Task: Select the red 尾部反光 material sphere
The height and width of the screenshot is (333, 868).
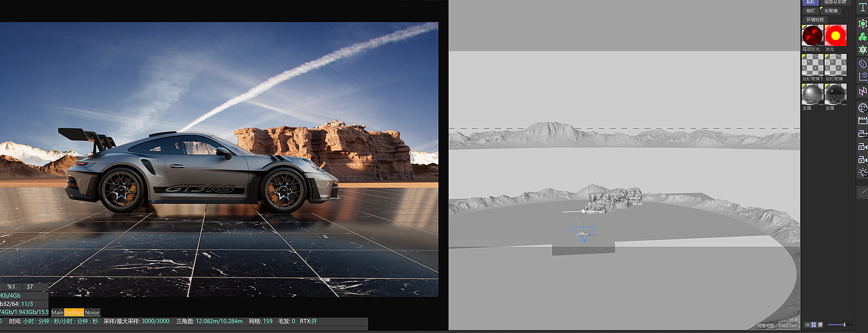Action: coord(812,35)
